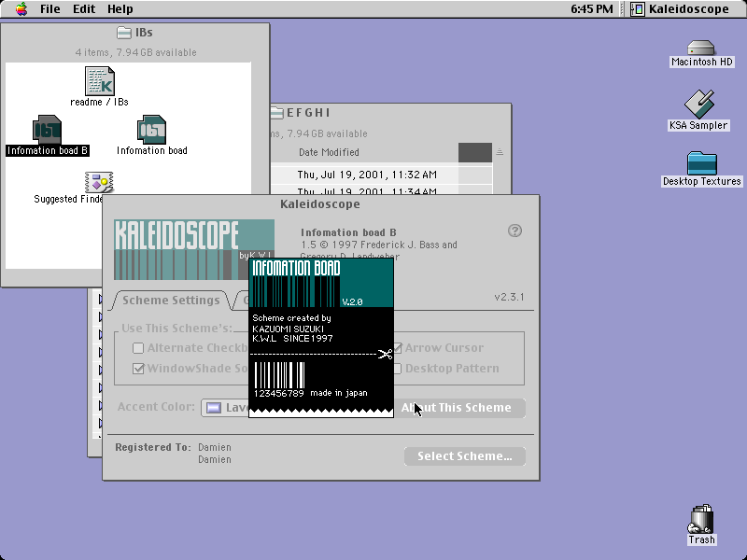Click the lavender accent color swatch
747x560 pixels.
(x=214, y=408)
